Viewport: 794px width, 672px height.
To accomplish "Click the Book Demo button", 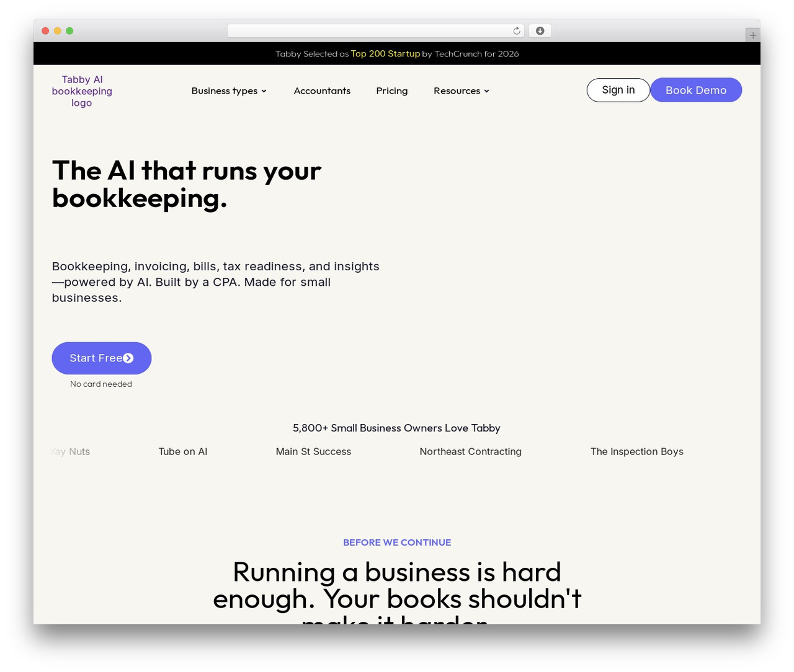I will tap(696, 90).
